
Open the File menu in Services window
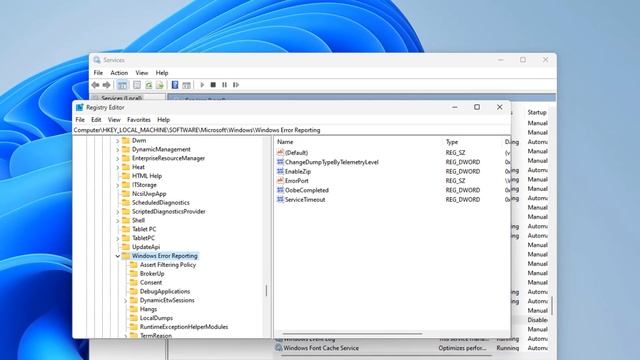[98, 73]
